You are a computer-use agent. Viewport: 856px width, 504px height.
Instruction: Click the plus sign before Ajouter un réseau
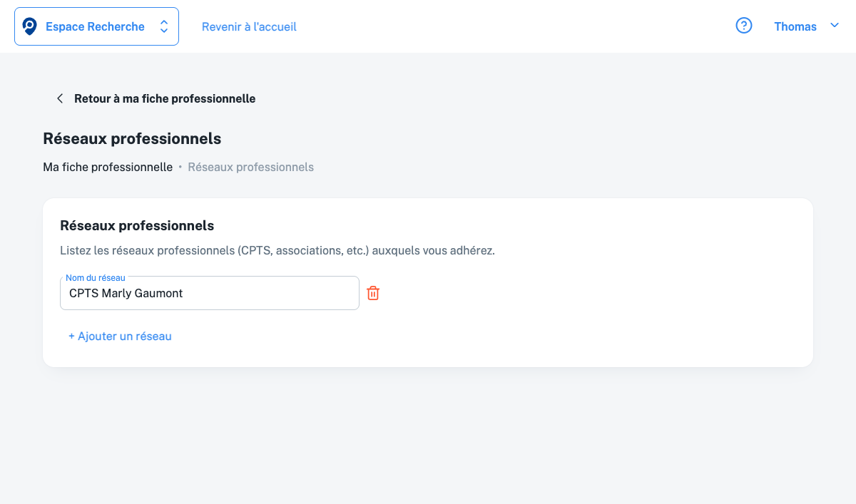[x=71, y=336]
